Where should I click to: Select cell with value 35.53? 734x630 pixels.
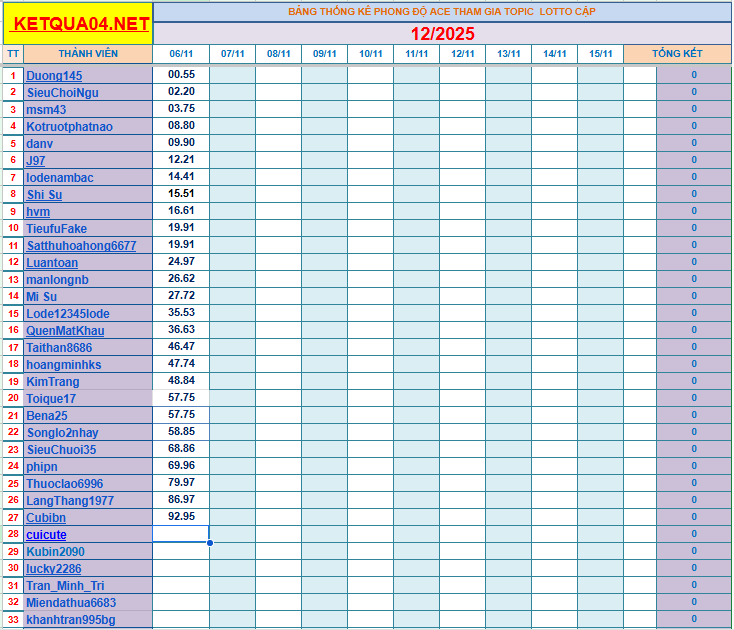tap(181, 313)
